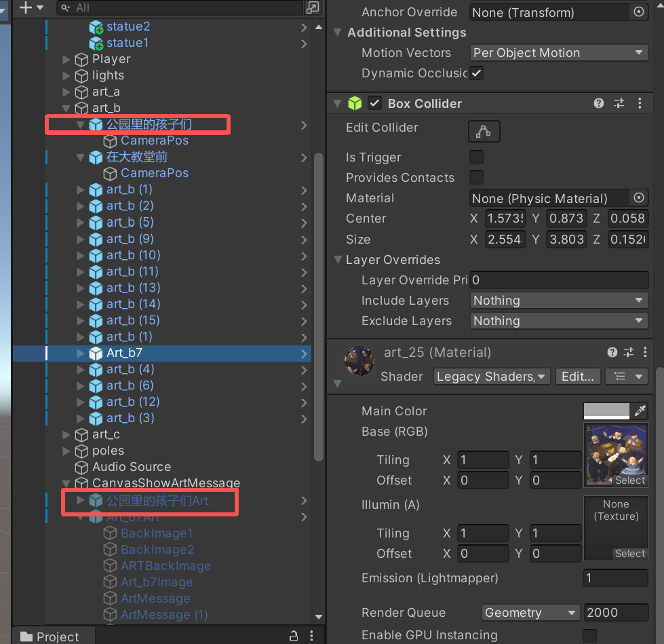Click the Hierarchy search field

[180, 7]
